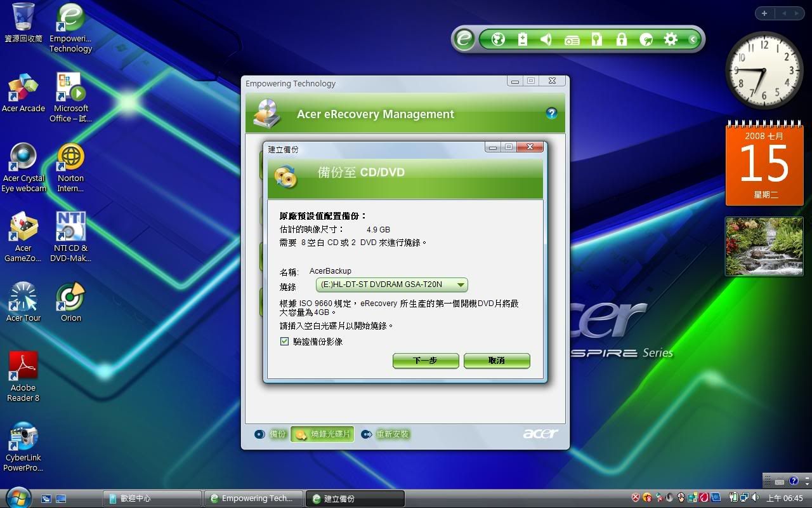
Task: Click the analog clock gadget
Action: 764,70
